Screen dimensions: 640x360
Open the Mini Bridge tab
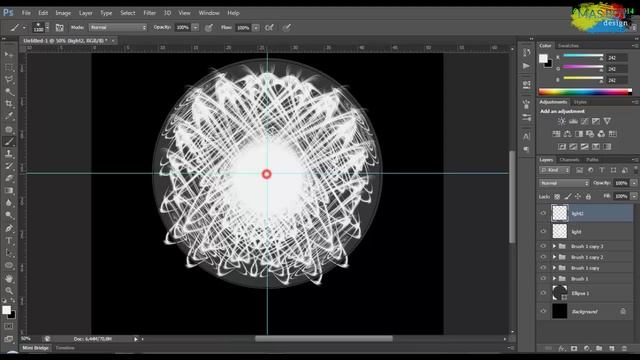click(x=36, y=348)
